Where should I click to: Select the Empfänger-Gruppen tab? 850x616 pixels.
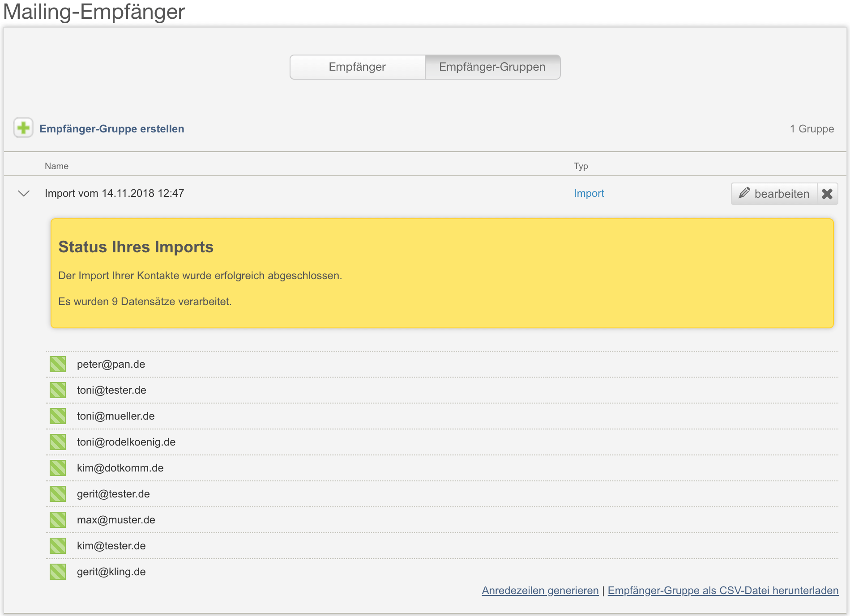pos(492,67)
